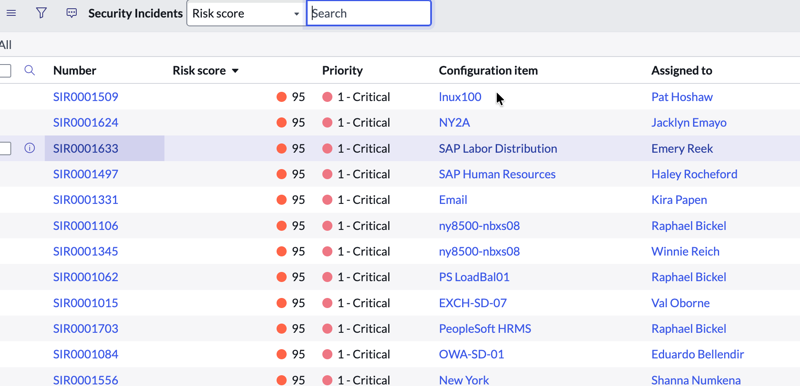Open the hamburger list menu icon

[11, 13]
